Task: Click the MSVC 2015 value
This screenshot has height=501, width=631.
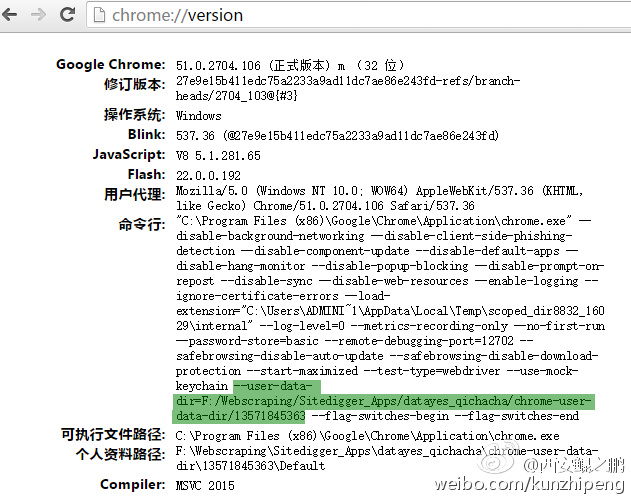Action: pos(205,485)
